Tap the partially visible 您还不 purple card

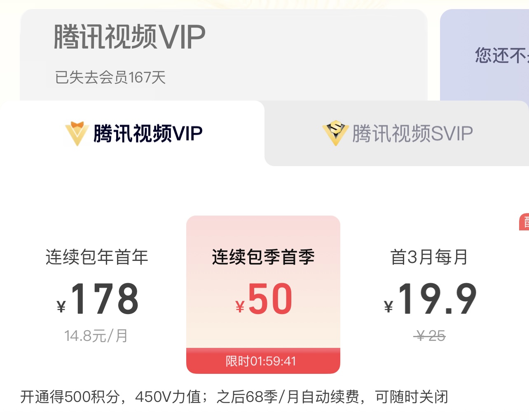(x=485, y=55)
